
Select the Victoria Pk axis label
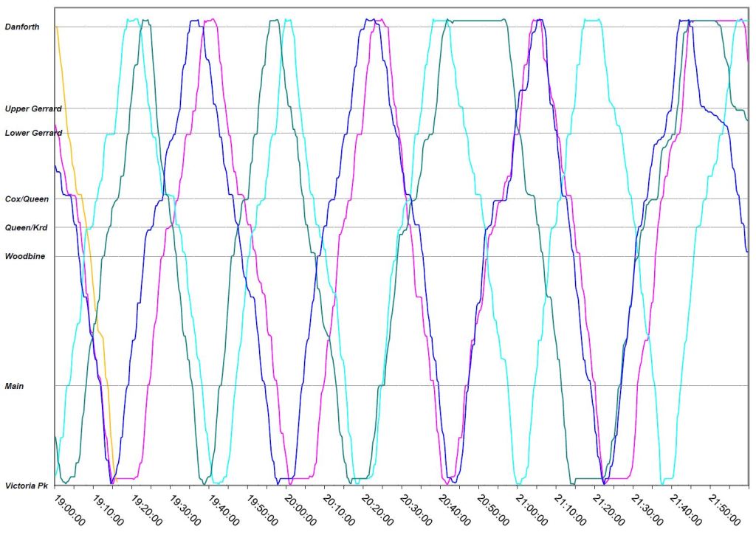click(27, 486)
